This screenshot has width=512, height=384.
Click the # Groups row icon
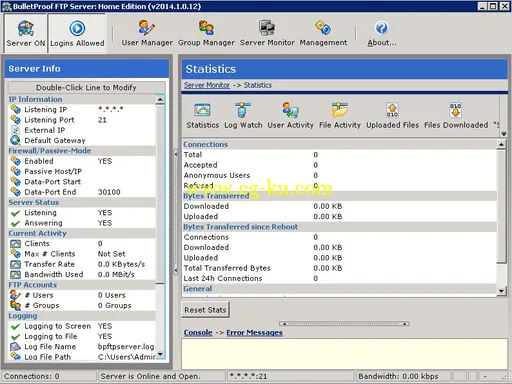(15, 306)
